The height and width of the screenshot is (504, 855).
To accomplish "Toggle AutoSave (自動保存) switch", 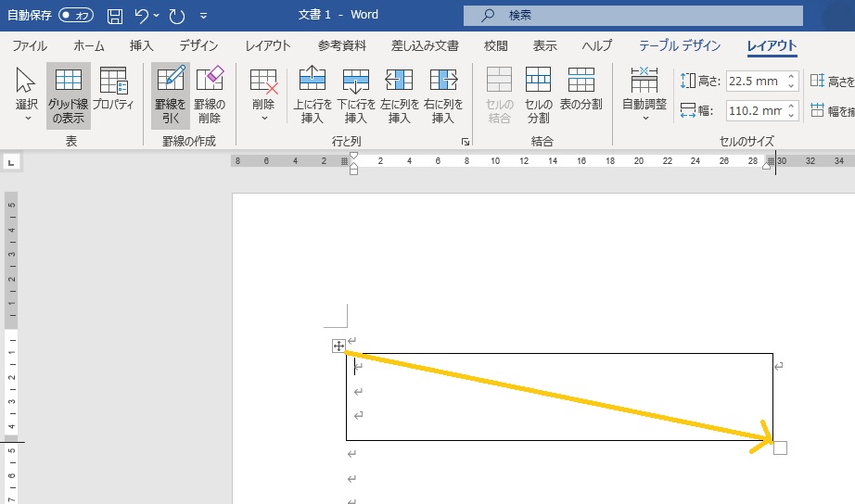I will pos(78,16).
